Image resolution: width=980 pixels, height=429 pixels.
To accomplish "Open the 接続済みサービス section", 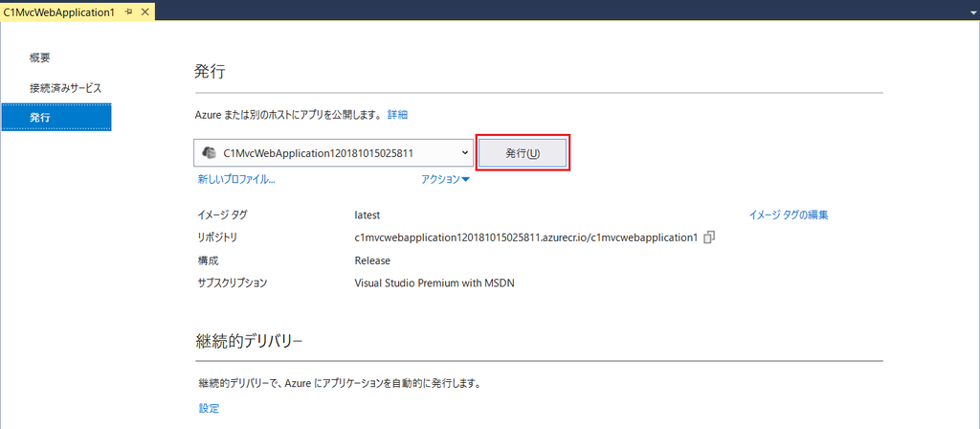I will (65, 87).
